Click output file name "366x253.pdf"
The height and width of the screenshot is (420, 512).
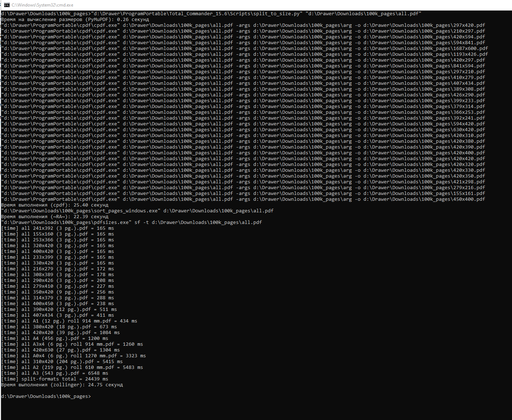[x=469, y=112]
